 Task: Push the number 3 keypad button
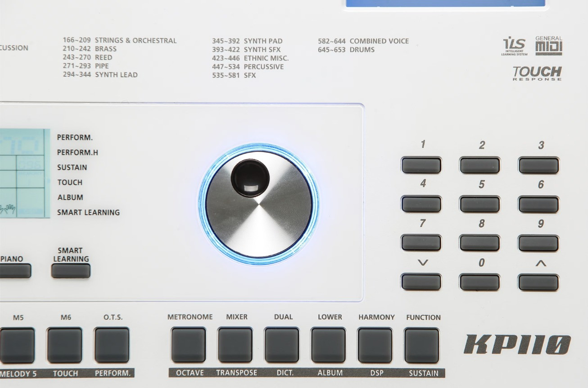click(x=538, y=165)
